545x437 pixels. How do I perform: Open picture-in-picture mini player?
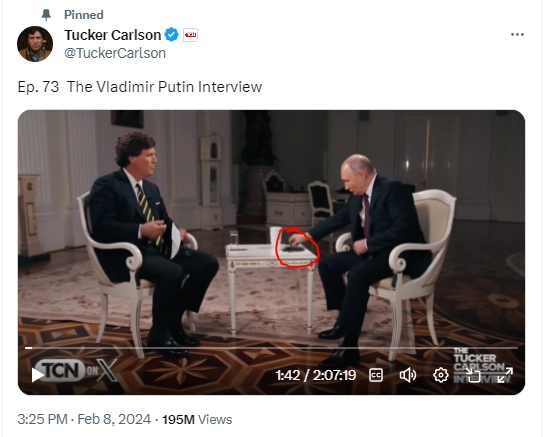(x=473, y=375)
